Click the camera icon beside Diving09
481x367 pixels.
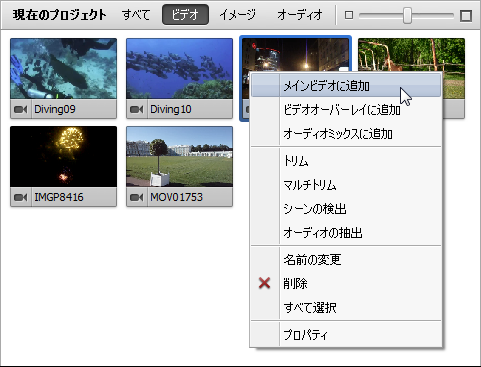click(x=21, y=109)
